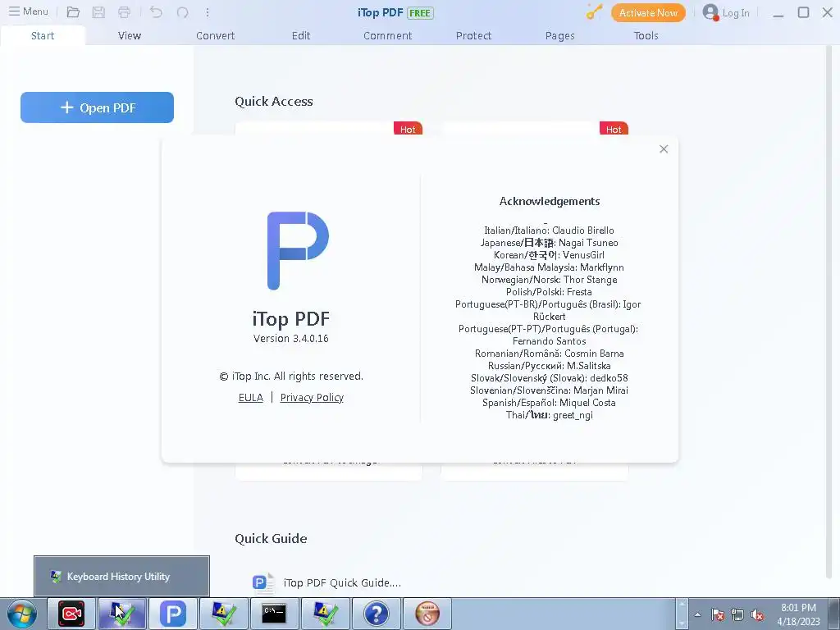This screenshot has width=840, height=630.
Task: Click the active Keyboard History Utility taskbar icon
Action: coord(121,614)
